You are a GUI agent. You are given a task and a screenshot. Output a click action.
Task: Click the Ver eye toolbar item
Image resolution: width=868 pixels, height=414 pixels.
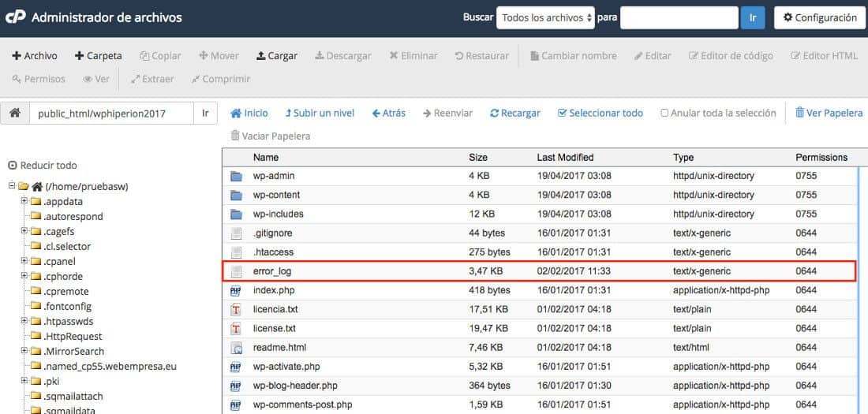[96, 79]
